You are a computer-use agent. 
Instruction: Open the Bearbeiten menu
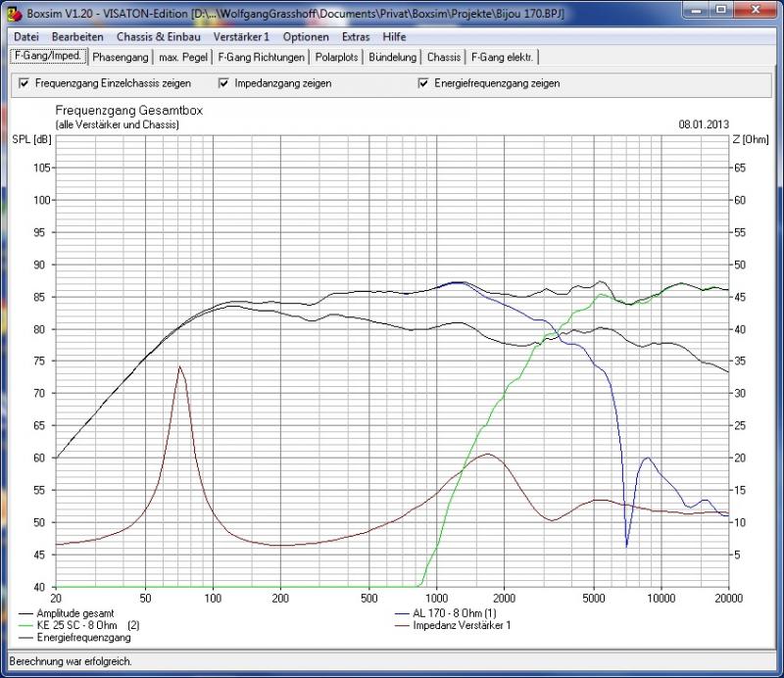point(77,36)
